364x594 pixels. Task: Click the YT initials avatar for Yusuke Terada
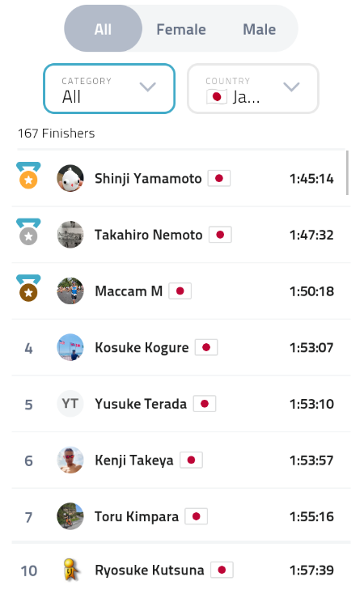[x=70, y=404]
